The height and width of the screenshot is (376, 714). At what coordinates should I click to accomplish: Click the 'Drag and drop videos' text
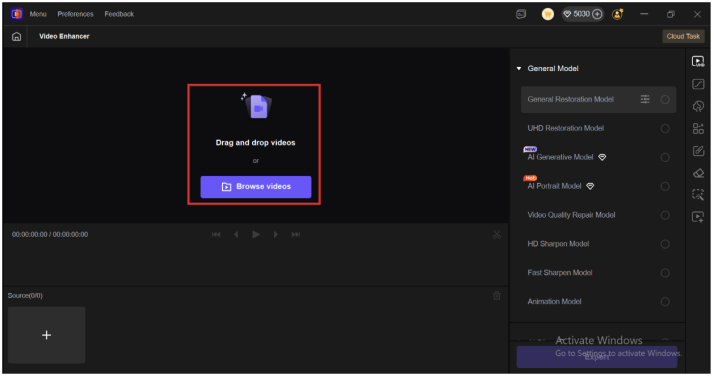255,142
